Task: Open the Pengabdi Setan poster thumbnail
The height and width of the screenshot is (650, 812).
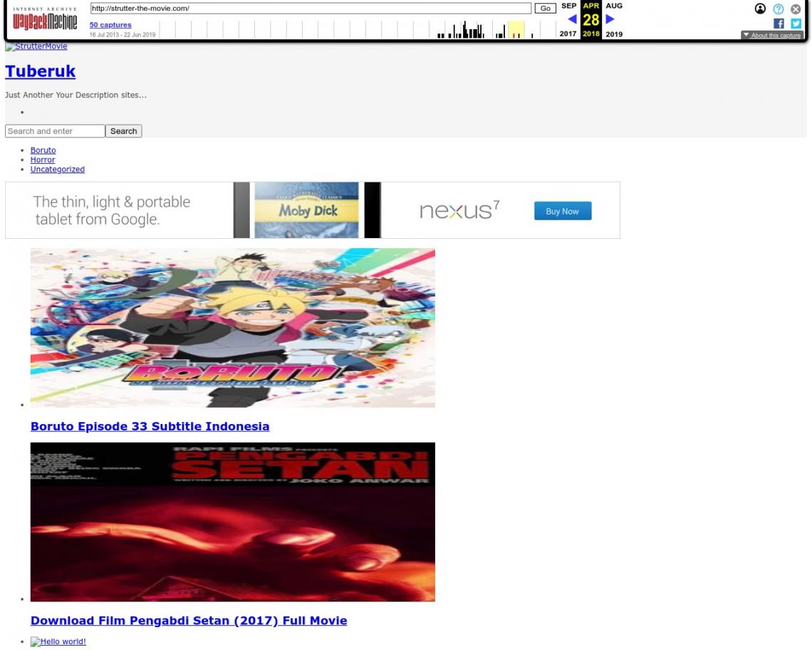Action: (x=232, y=522)
